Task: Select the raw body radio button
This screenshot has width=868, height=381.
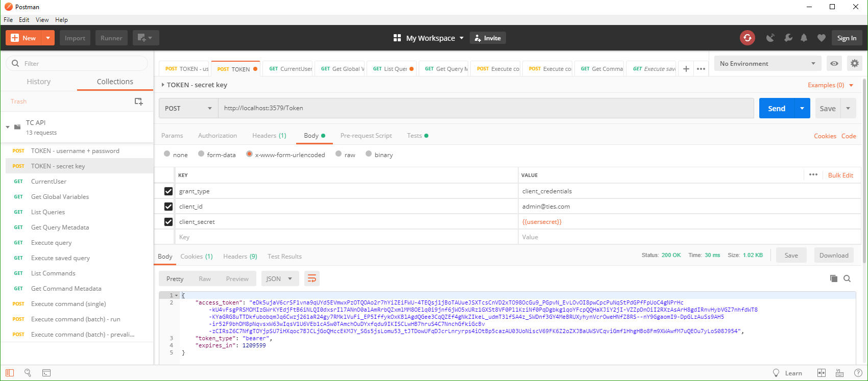Action: point(339,154)
